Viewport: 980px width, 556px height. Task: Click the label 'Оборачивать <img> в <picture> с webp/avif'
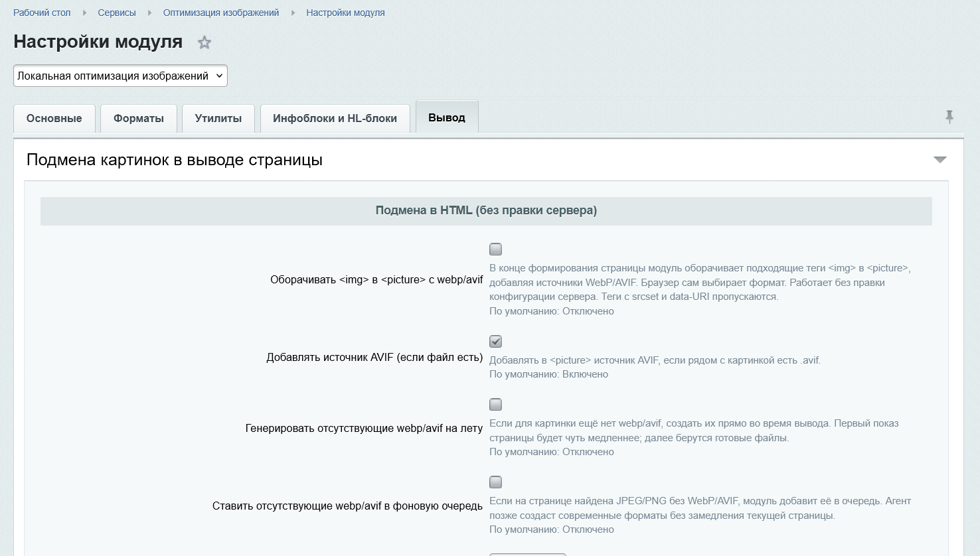[376, 280]
